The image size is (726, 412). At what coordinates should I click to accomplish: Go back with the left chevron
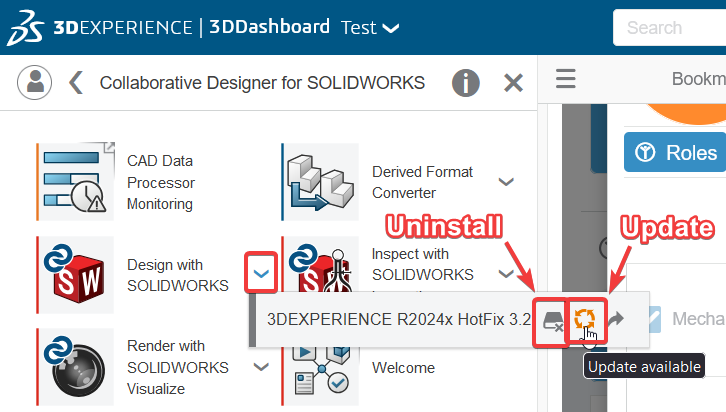tap(76, 82)
